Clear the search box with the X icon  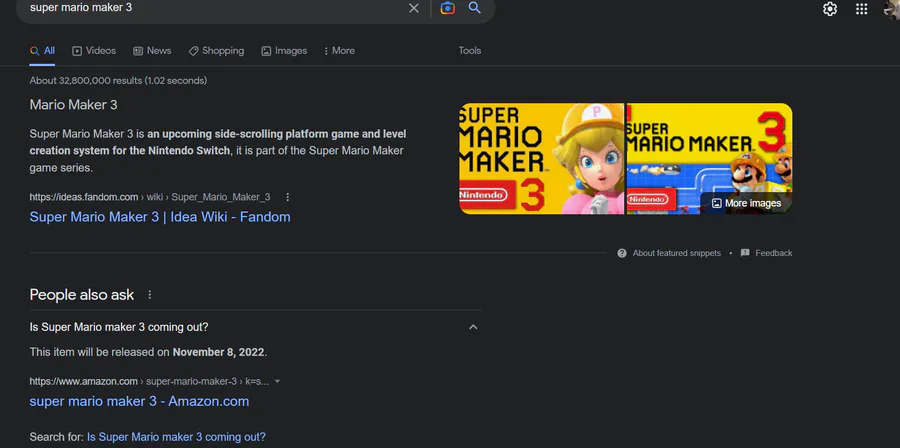(414, 8)
